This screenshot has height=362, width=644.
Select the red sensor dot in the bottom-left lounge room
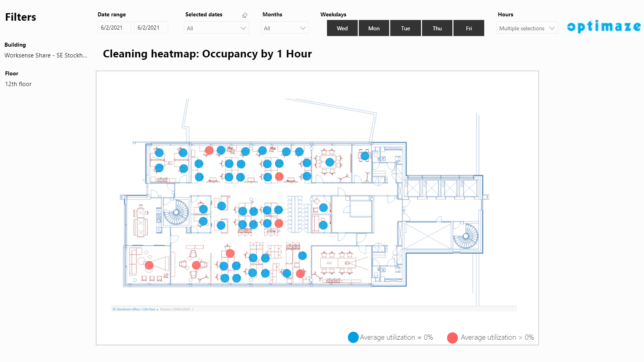click(x=149, y=265)
